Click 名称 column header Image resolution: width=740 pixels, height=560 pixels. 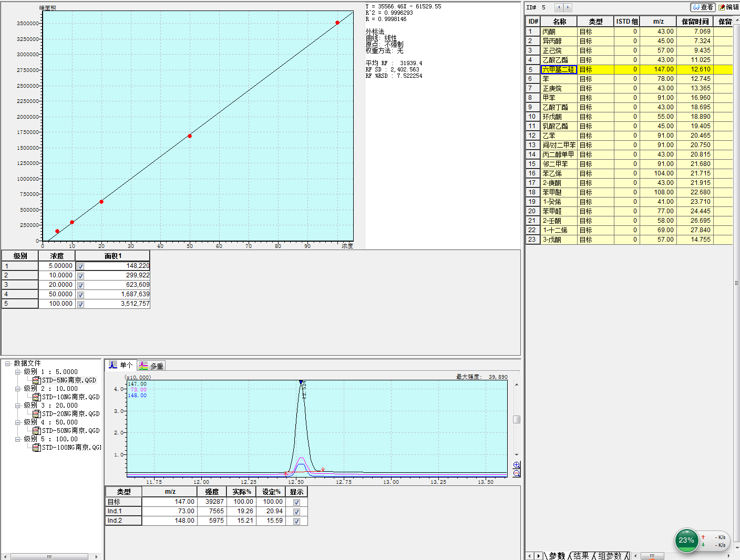[559, 22]
